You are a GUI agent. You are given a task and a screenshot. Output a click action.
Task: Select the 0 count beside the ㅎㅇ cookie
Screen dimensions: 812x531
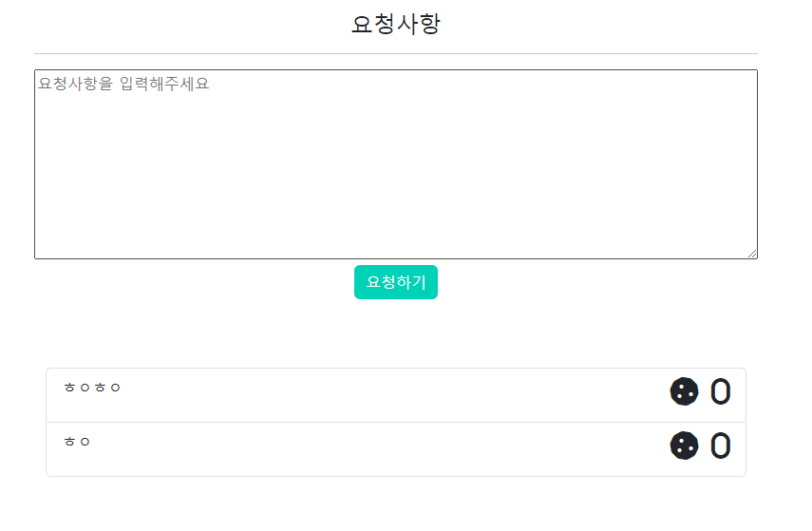click(x=720, y=446)
